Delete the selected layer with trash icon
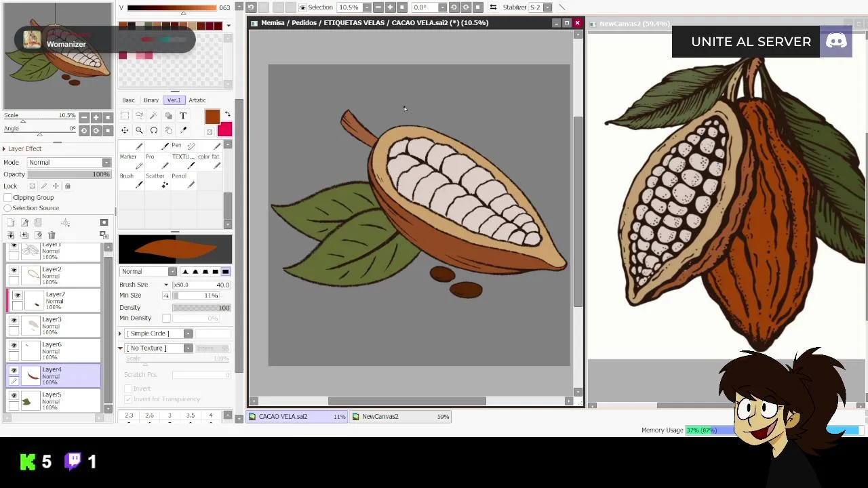The image size is (868, 488). tap(52, 235)
